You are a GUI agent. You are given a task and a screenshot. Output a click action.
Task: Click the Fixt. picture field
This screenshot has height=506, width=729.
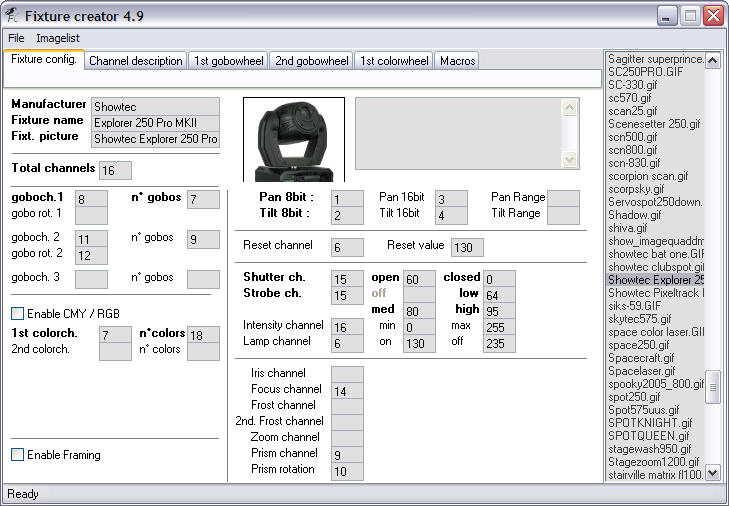155,139
